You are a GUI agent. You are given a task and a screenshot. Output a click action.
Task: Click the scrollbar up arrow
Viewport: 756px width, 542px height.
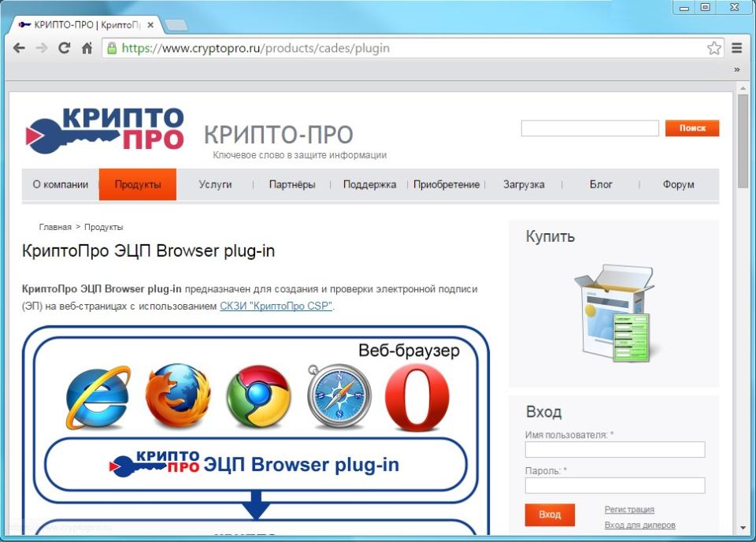743,88
